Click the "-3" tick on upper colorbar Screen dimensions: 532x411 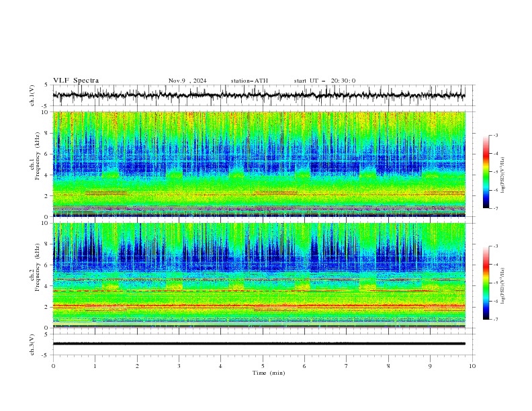click(495, 135)
